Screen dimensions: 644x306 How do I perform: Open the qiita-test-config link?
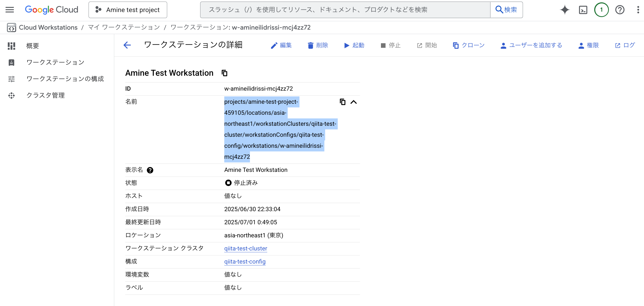pos(245,261)
